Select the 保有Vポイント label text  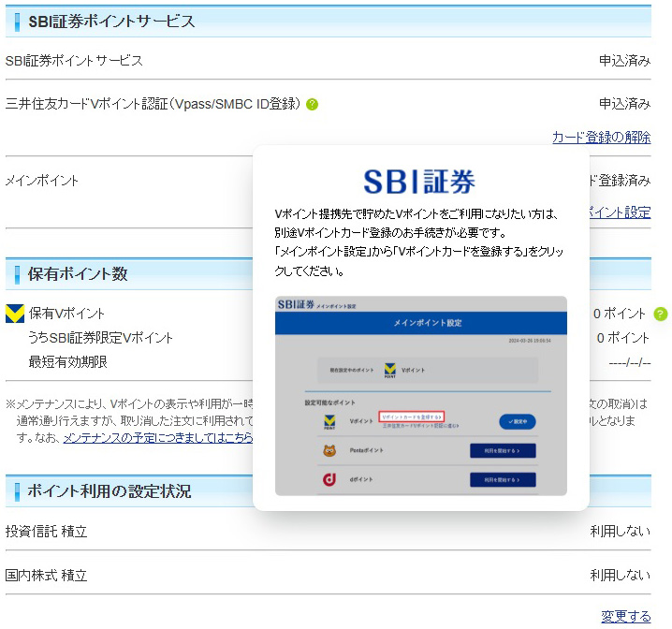tap(66, 314)
